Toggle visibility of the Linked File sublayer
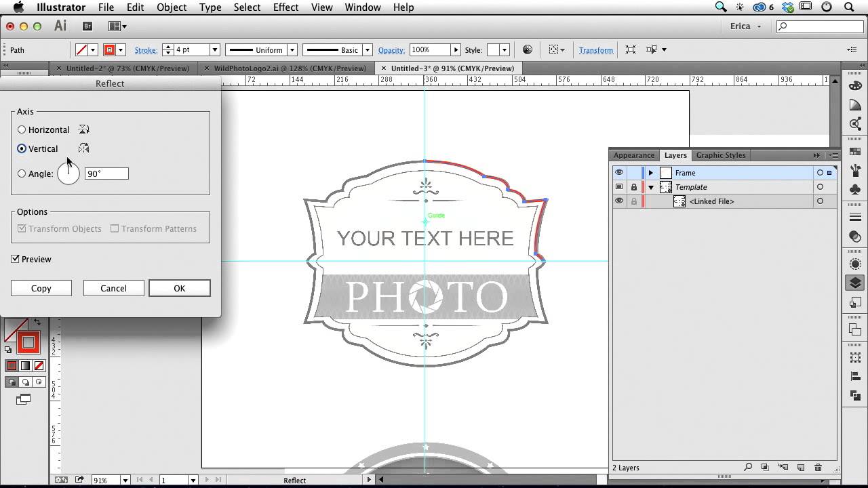Viewport: 868px width, 488px height. coord(619,201)
